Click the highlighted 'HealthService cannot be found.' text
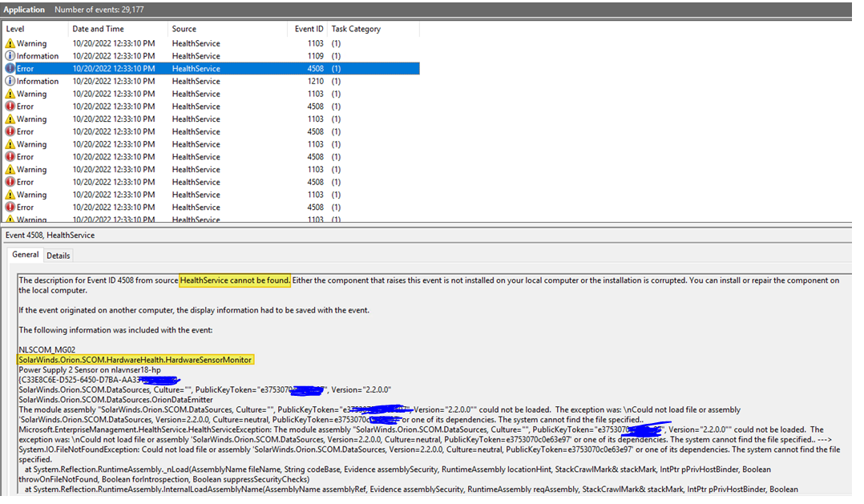The width and height of the screenshot is (864, 504). point(235,280)
